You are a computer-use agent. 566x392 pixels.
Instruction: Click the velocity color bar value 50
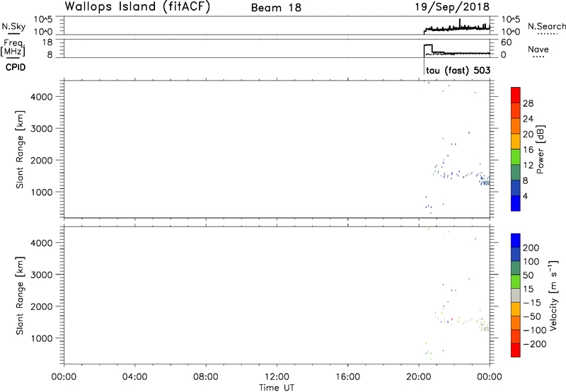tap(528, 275)
